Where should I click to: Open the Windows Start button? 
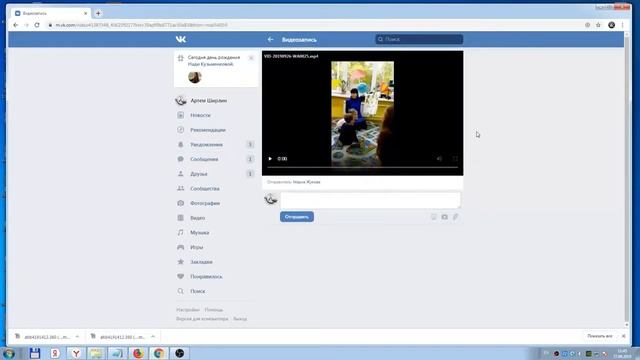[x=9, y=353]
